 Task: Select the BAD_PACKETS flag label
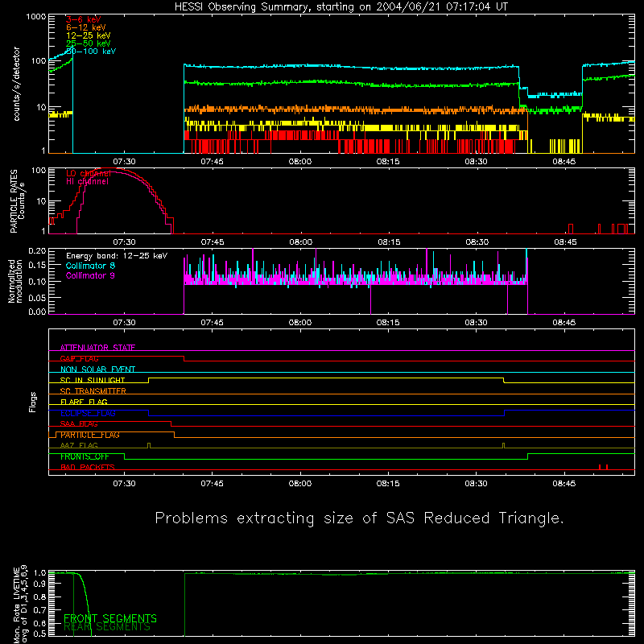click(88, 468)
